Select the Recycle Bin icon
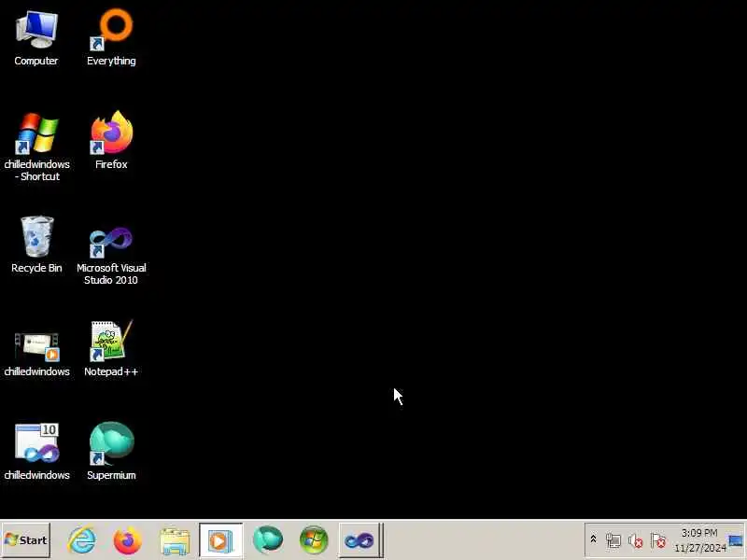747x560 pixels. coord(36,245)
